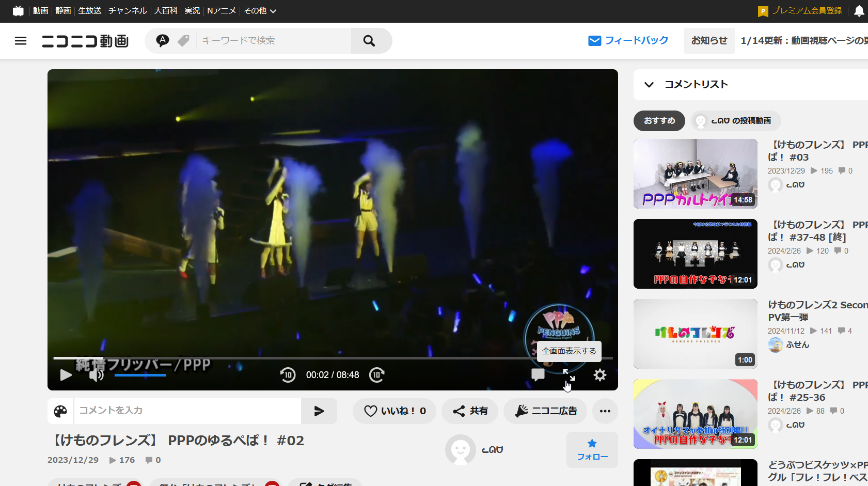Play the video
The height and width of the screenshot is (486, 868).
66,375
